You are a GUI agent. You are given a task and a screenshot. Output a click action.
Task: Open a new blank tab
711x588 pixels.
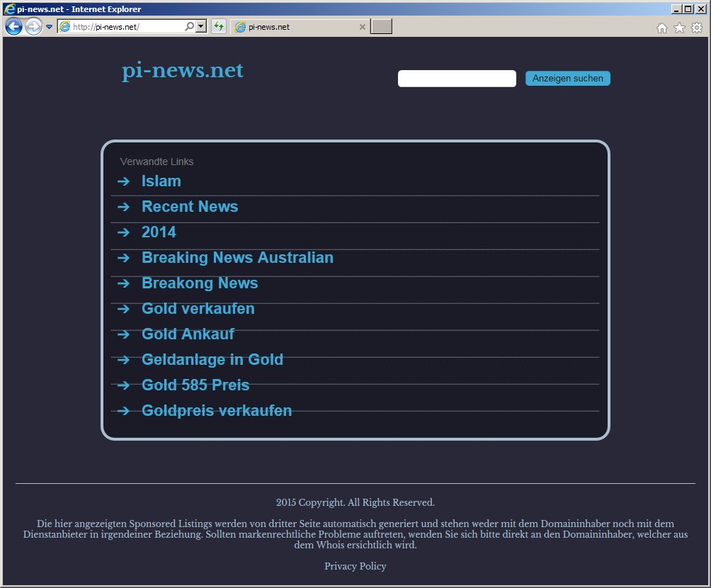[x=381, y=27]
